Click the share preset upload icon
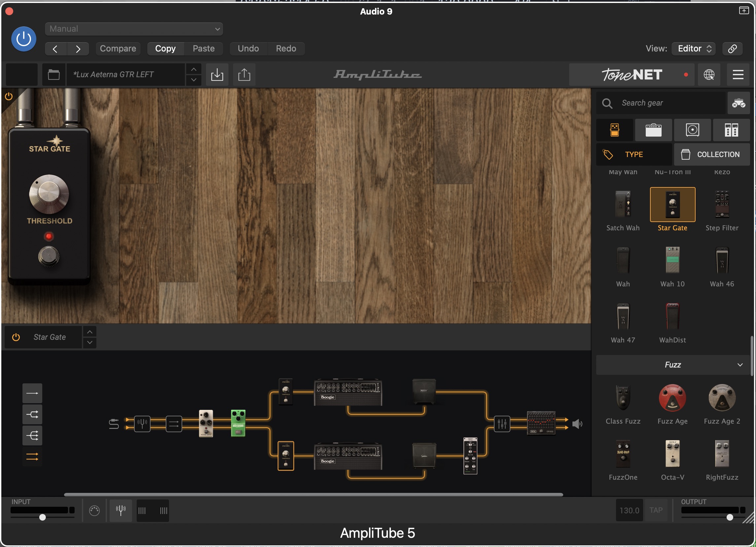Image resolution: width=756 pixels, height=547 pixels. 244,75
